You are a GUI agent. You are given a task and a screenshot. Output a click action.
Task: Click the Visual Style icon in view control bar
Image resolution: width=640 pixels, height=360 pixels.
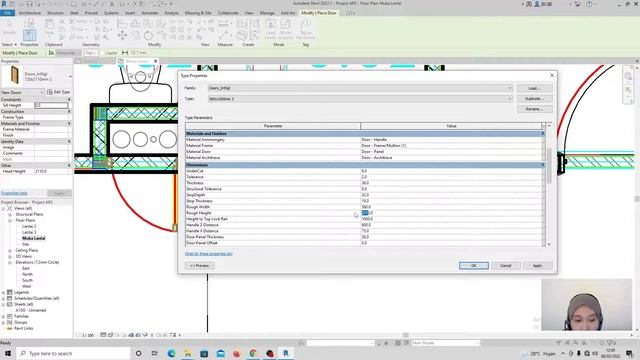[x=110, y=335]
